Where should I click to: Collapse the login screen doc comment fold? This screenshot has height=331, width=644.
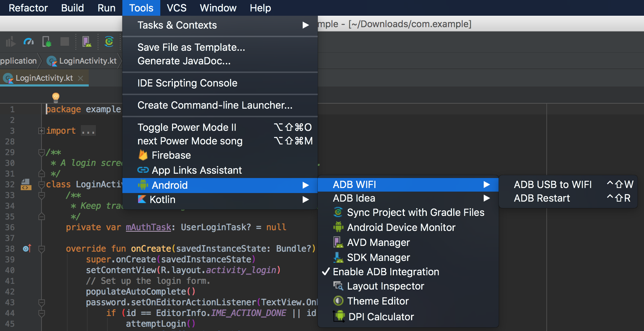pos(42,153)
